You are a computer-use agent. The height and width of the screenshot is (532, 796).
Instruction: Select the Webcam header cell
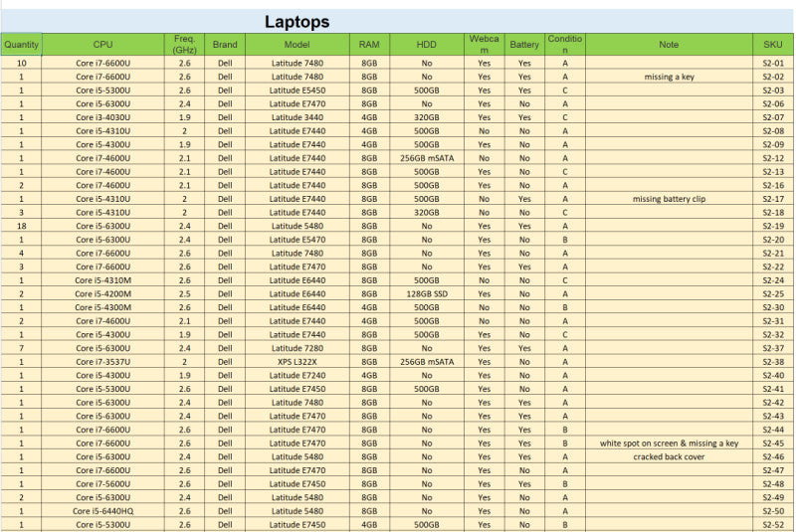(485, 45)
